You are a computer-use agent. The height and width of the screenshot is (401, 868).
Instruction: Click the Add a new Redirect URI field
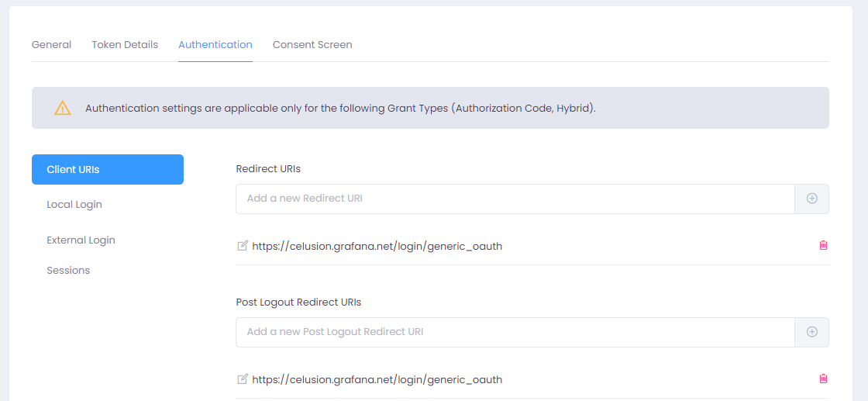pyautogui.click(x=515, y=199)
